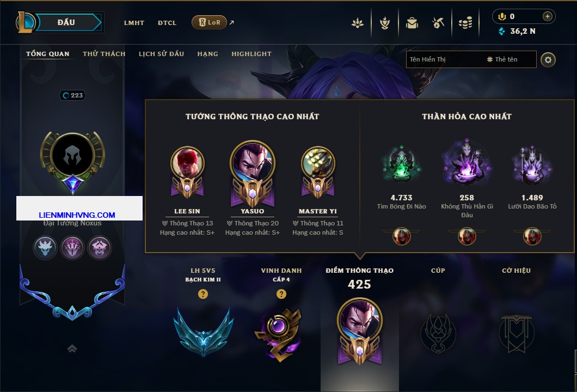Open the store coins icon
Image resolution: width=577 pixels, height=392 pixels.
pyautogui.click(x=465, y=23)
